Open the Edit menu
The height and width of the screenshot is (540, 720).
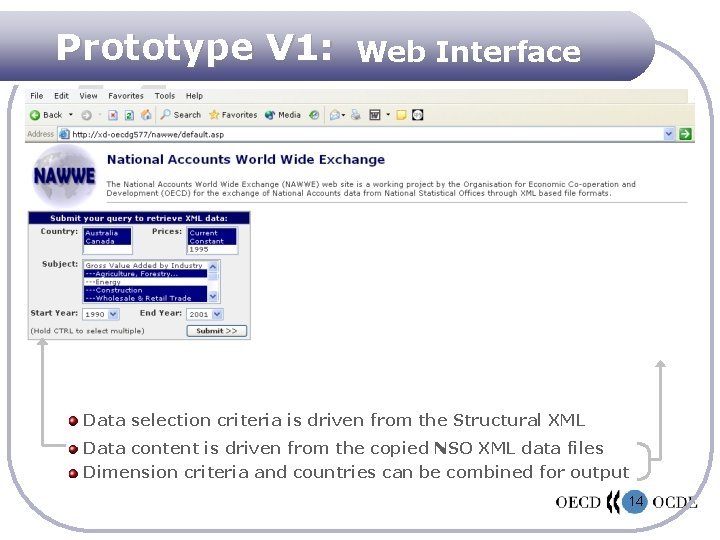[x=61, y=96]
